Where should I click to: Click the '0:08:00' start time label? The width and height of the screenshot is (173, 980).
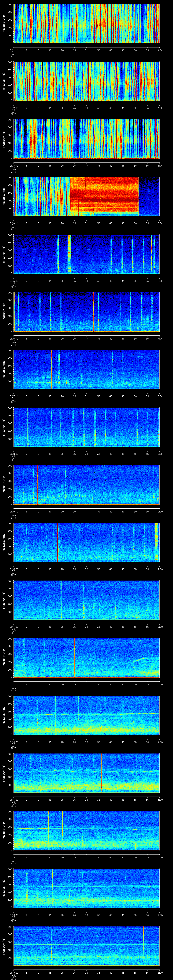pyautogui.click(x=14, y=454)
